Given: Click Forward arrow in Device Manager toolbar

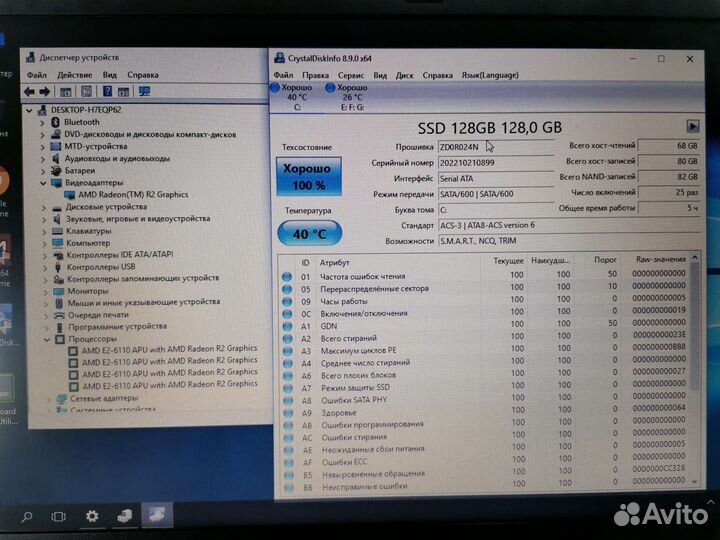Looking at the screenshot, I should [45, 92].
